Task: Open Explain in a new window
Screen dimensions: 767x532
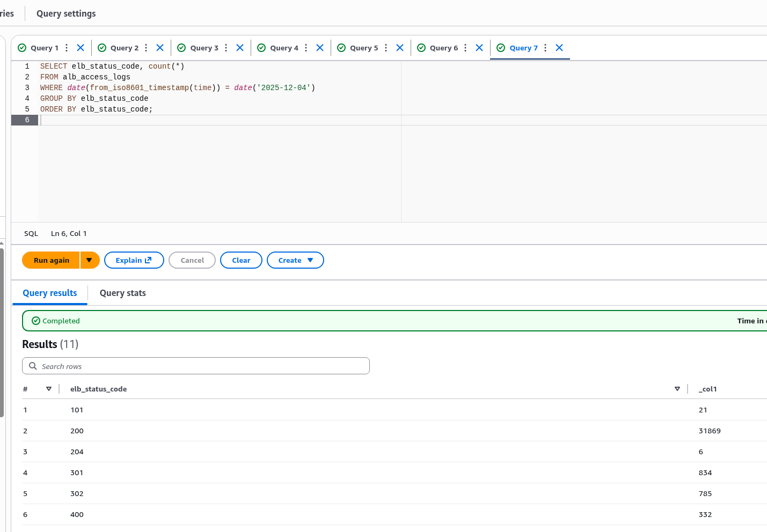Action: [x=134, y=260]
